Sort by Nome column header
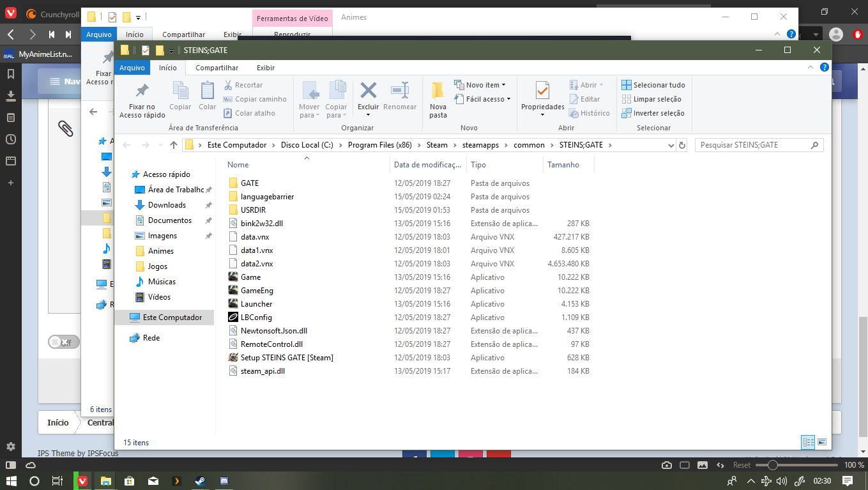 238,165
